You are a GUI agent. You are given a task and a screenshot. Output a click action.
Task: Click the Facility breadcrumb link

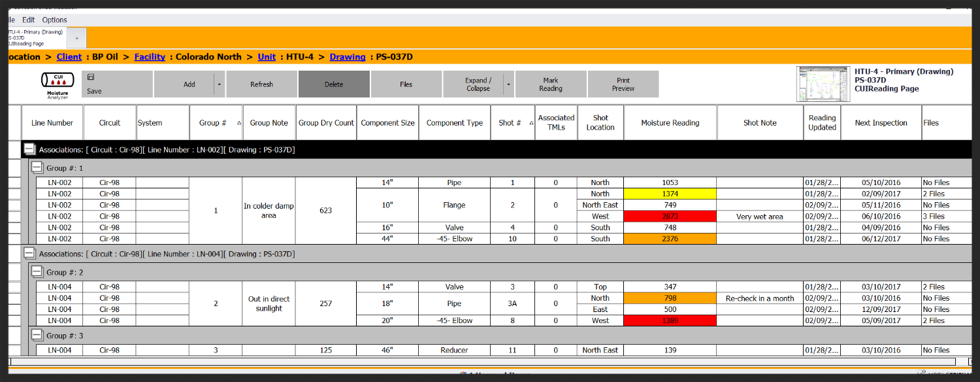click(x=150, y=57)
